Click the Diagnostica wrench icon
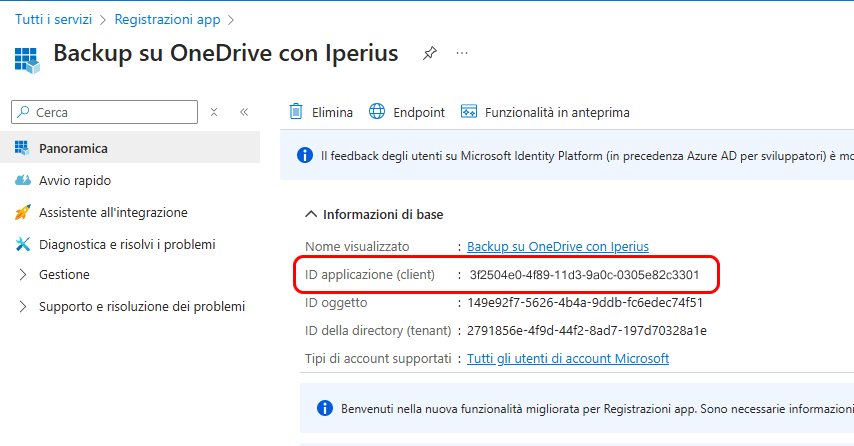Viewport: 854px width, 446px height. click(23, 245)
